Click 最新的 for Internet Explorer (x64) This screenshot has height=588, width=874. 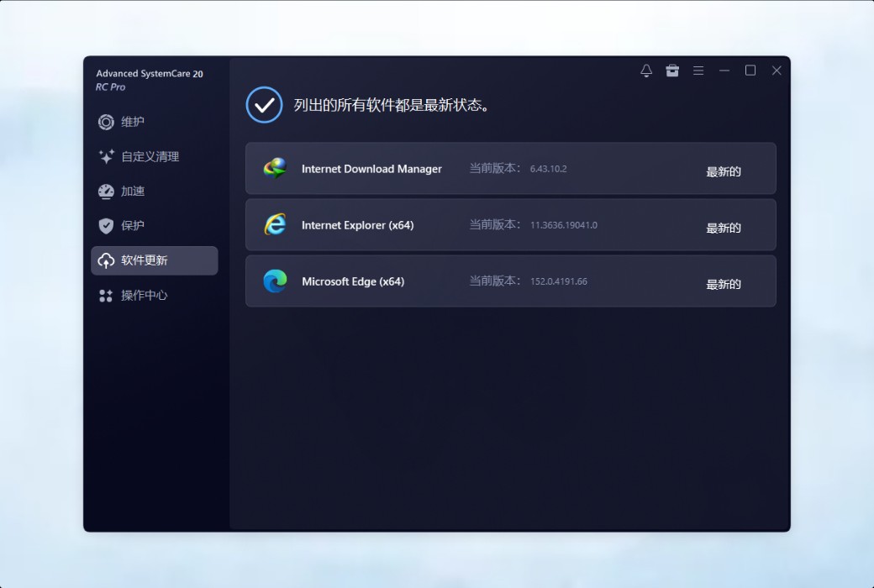click(724, 228)
